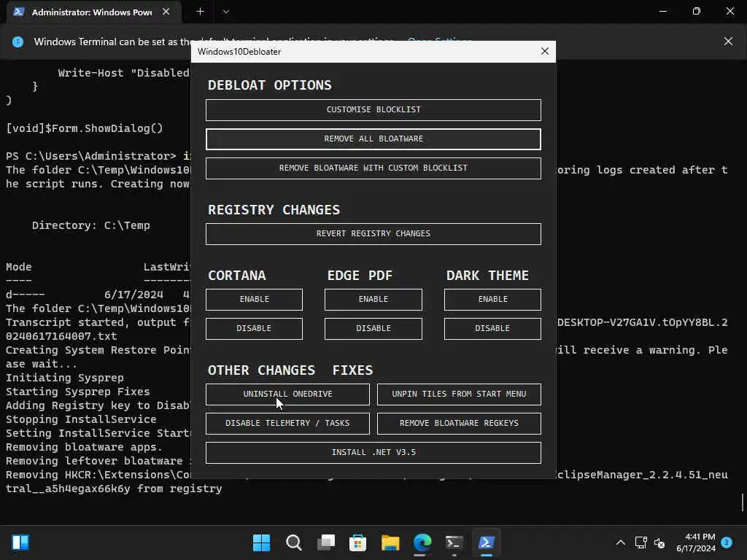Open Task View in taskbar
Image resolution: width=747 pixels, height=560 pixels.
point(326,542)
